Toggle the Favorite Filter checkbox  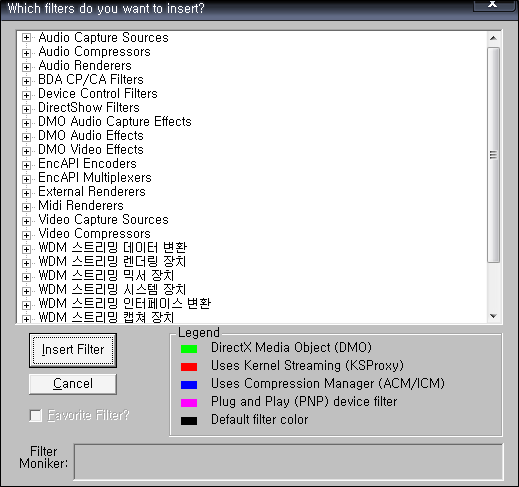click(35, 415)
